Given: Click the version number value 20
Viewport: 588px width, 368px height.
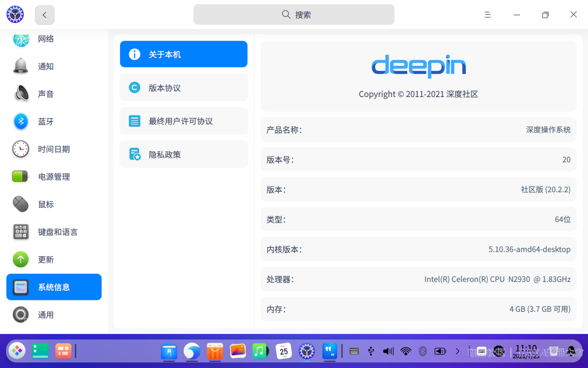Looking at the screenshot, I should tap(566, 160).
